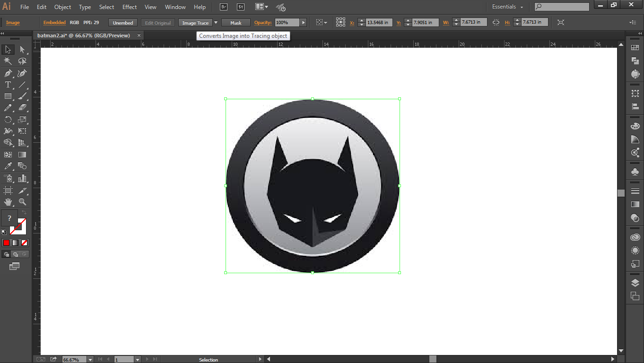This screenshot has width=644, height=363.
Task: Click the Unembed button
Action: point(122,22)
